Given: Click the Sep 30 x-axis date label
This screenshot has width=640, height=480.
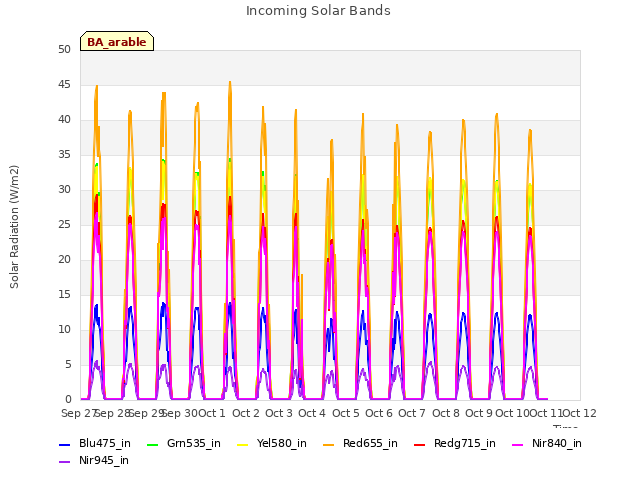Looking at the screenshot, I should [x=180, y=413].
